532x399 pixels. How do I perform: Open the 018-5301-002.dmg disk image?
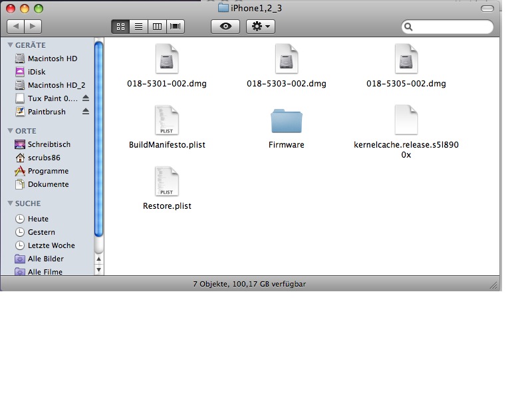click(x=166, y=59)
